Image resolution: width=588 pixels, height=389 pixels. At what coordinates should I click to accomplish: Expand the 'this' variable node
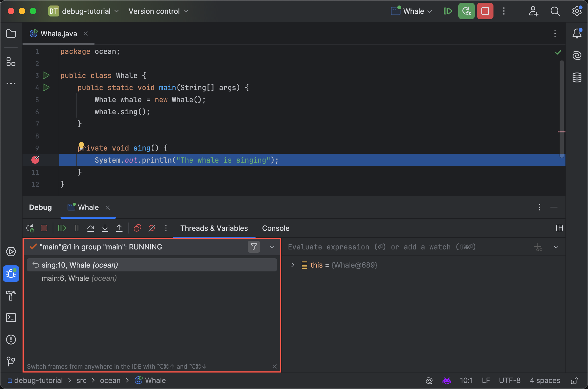293,265
